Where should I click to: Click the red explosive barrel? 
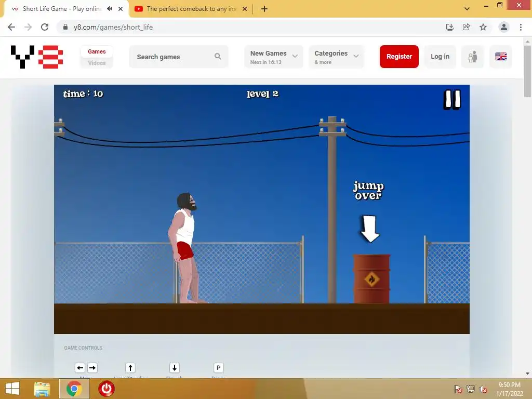tap(371, 278)
